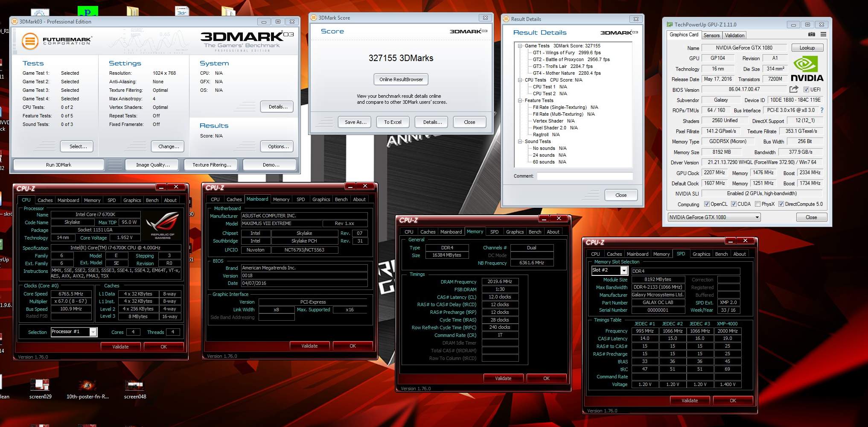
Task: Click the To Excel button
Action: coord(393,122)
